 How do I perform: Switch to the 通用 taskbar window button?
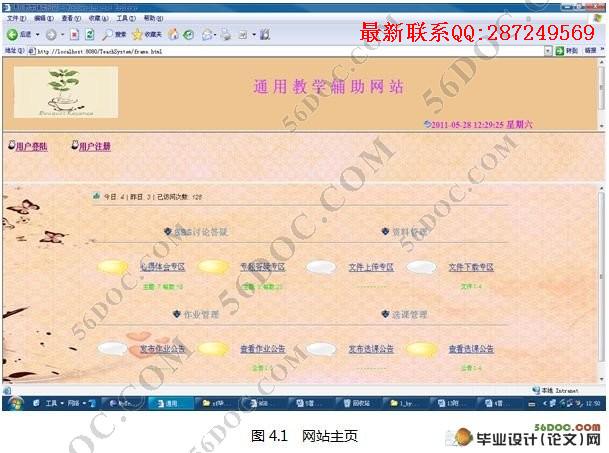[171, 404]
